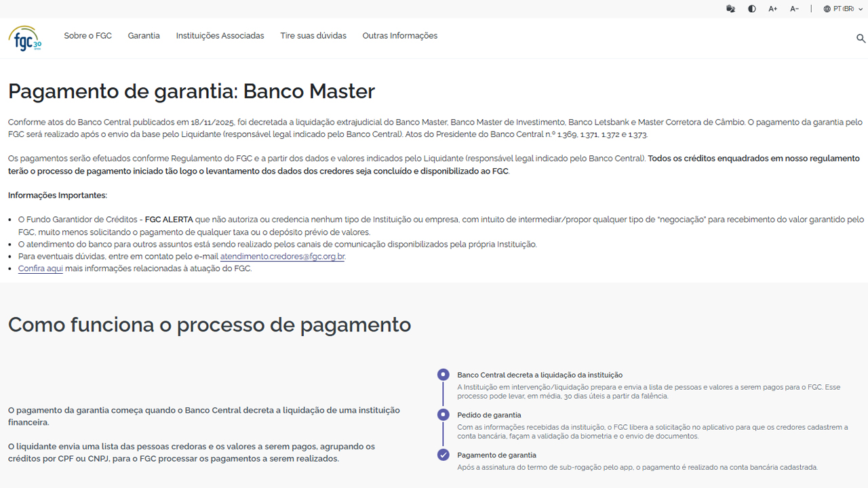Follow the Confira aqui link
868x488 pixels.
click(x=40, y=269)
